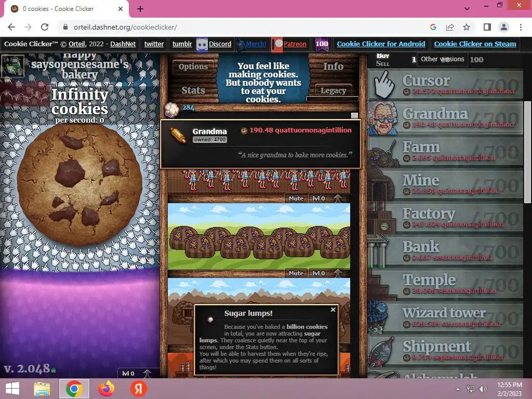Viewport: 532px width, 399px height.
Task: Open the Options menu
Action: point(193,66)
